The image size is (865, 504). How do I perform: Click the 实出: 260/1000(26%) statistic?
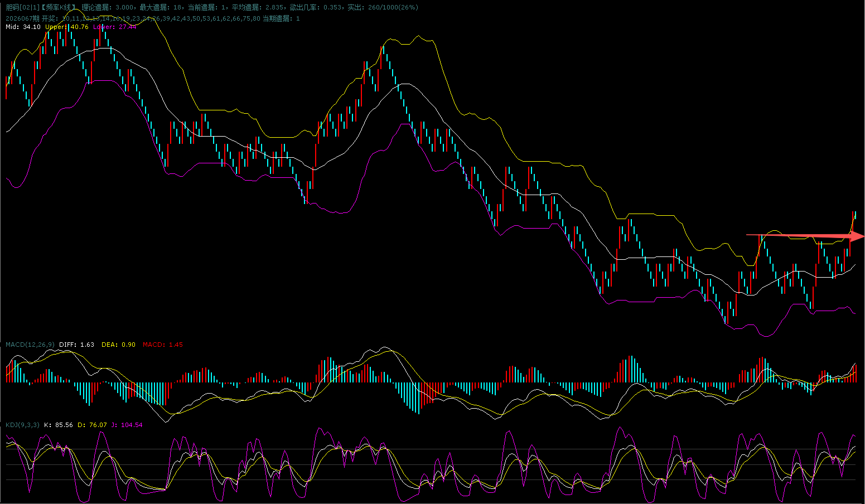(x=383, y=7)
